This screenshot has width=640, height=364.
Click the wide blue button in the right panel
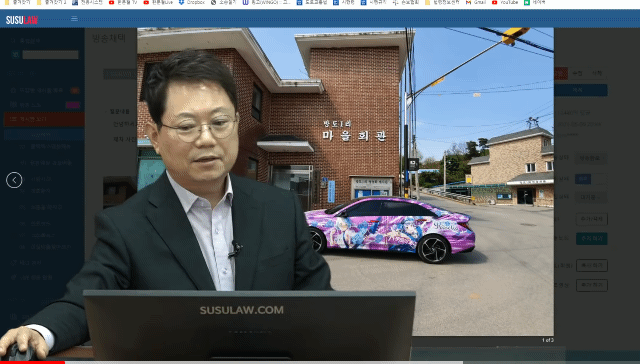tap(580, 90)
